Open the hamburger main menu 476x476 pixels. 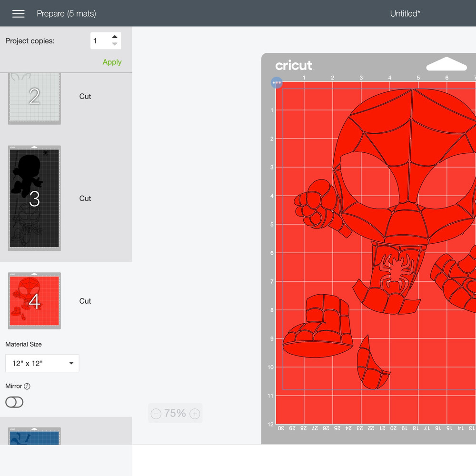(18, 14)
